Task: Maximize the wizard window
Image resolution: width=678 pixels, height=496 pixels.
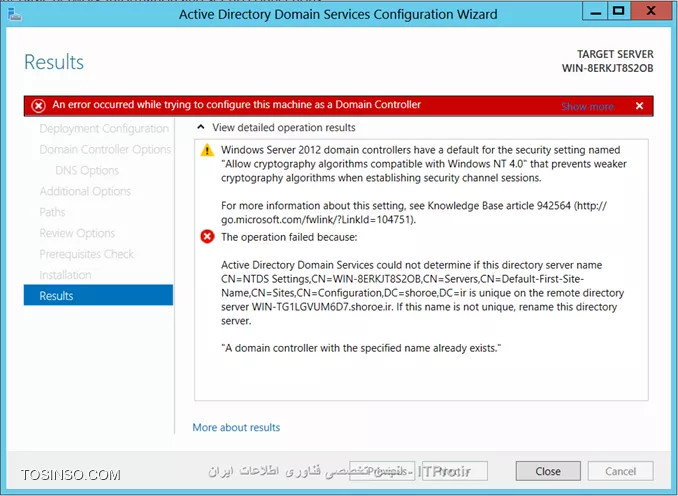Action: coord(619,12)
